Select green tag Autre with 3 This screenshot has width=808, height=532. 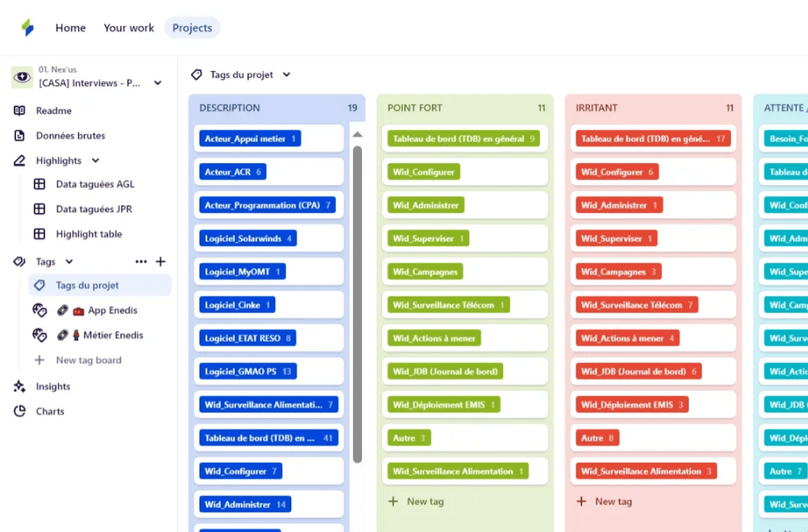(x=409, y=438)
